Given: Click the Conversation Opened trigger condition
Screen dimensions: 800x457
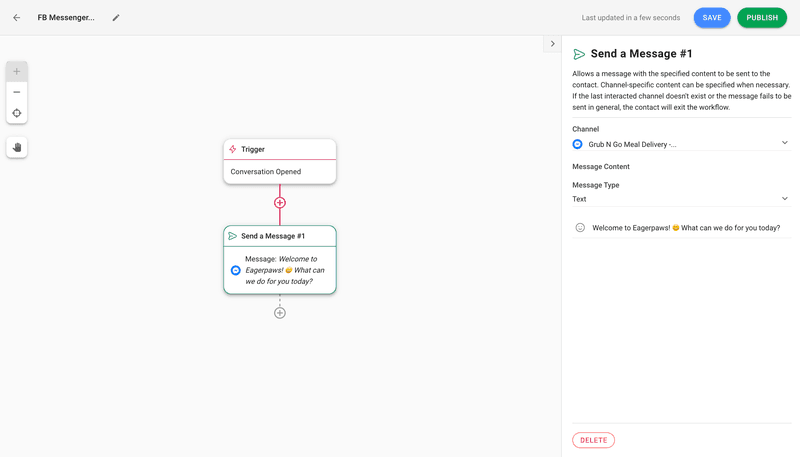Looking at the screenshot, I should [x=266, y=172].
